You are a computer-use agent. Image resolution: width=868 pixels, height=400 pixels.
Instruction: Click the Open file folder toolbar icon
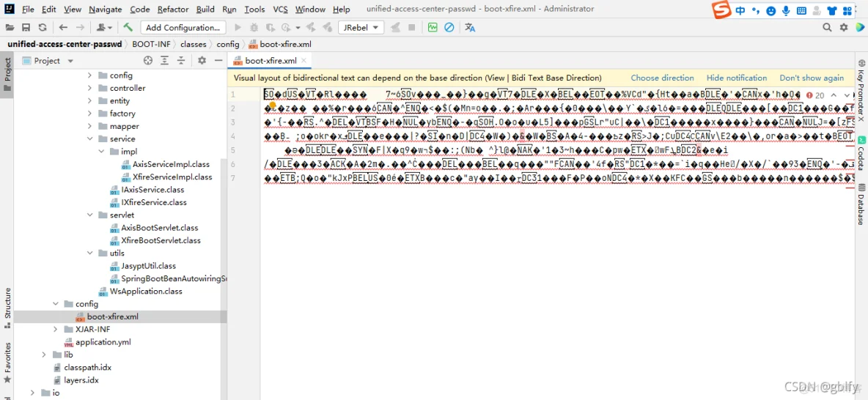[9, 27]
